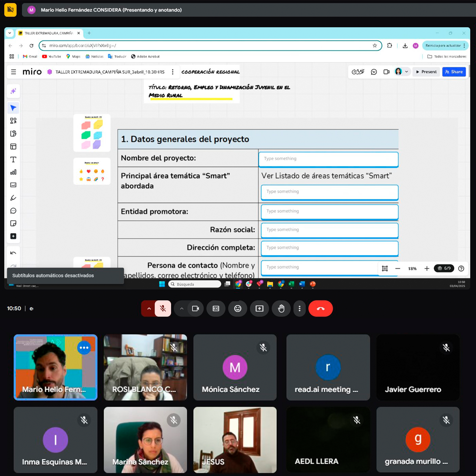The width and height of the screenshot is (476, 476).
Task: Open options on Mario Helio's video tile
Action: click(x=84, y=348)
